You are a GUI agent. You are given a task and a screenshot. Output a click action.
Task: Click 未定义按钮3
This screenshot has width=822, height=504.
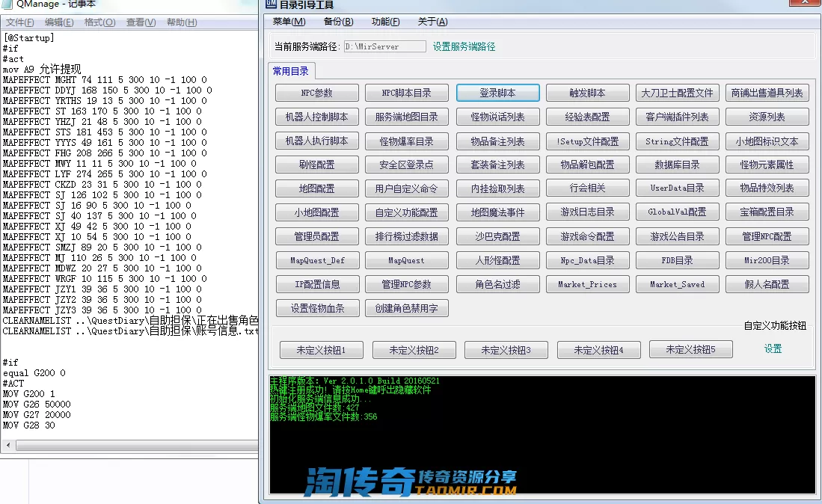coord(506,350)
